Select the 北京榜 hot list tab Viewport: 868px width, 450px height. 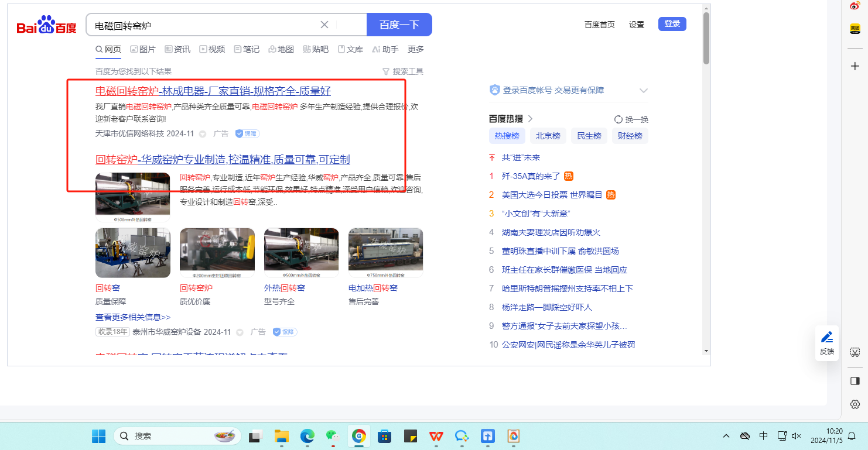tap(548, 136)
